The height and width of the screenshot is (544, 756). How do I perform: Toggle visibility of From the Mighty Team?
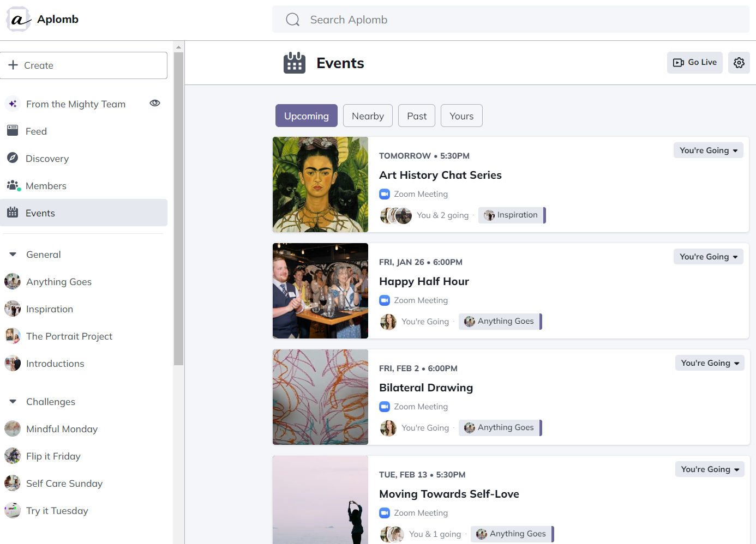(154, 103)
